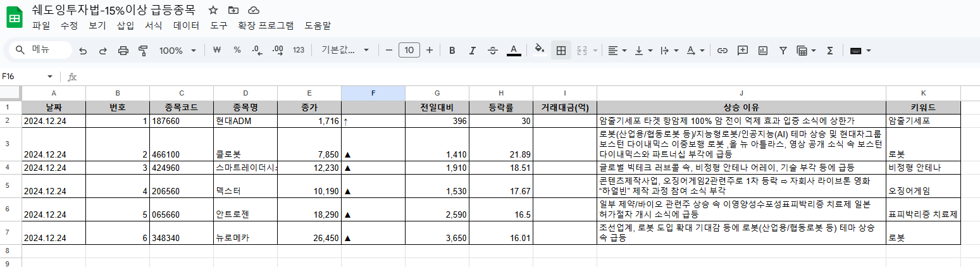This screenshot has width=980, height=267.
Task: Open the horizontal align dropdown
Action: coord(617,51)
